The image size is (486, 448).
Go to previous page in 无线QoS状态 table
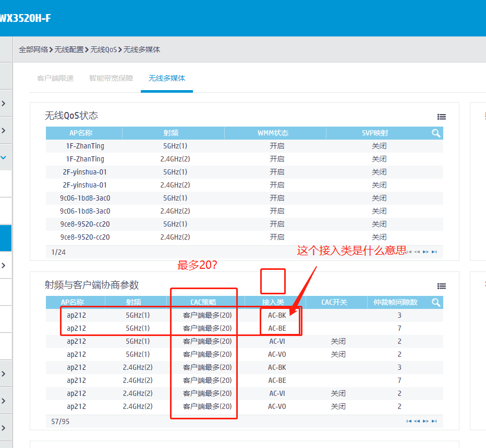(x=417, y=252)
